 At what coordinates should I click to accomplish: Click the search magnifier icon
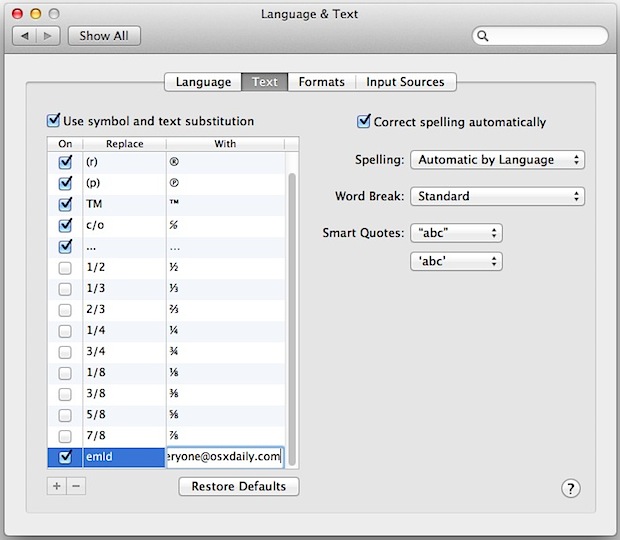(x=482, y=36)
